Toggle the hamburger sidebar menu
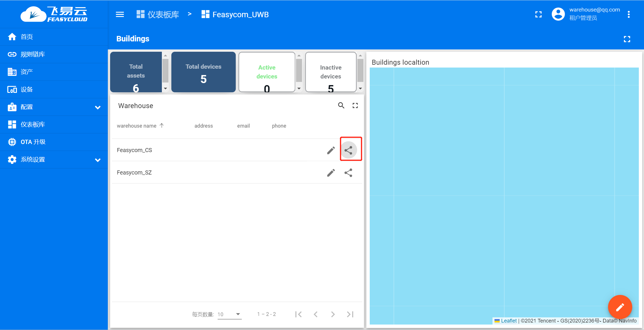The width and height of the screenshot is (644, 330). (120, 14)
